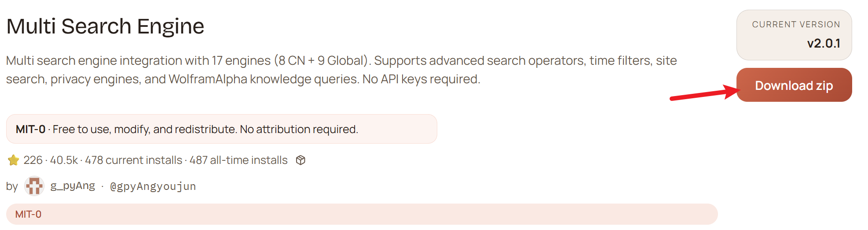Click the "by" label before the author

coord(12,186)
